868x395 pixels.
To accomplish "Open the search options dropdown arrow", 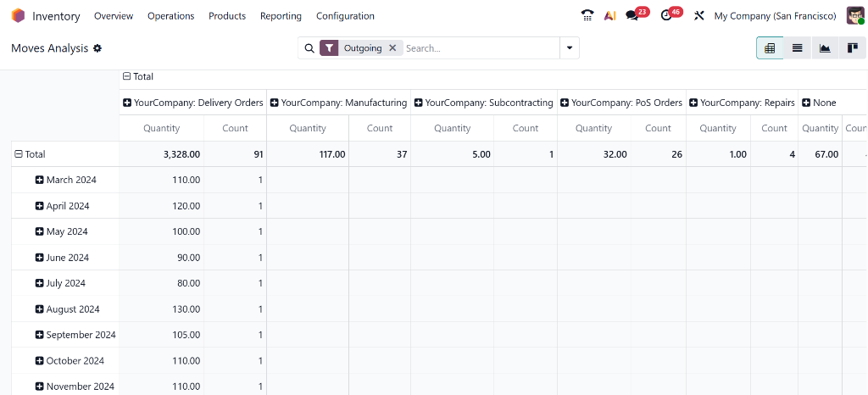I will (x=570, y=48).
